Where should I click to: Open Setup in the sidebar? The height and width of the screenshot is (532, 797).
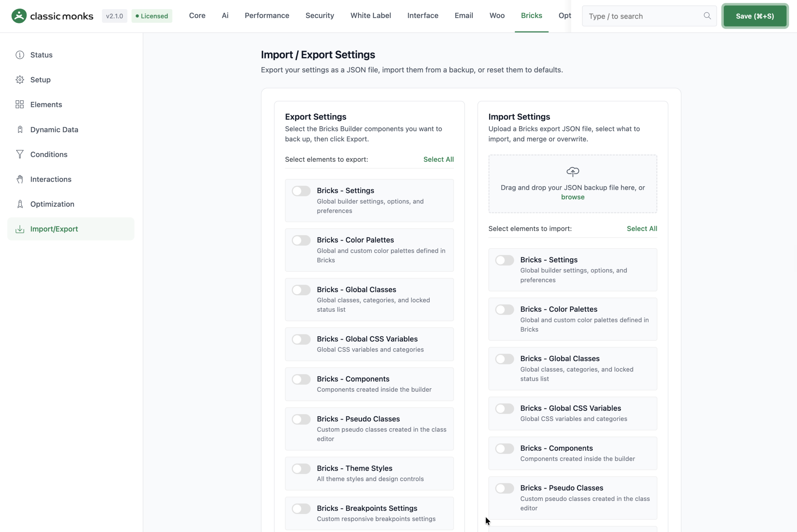pos(71,80)
